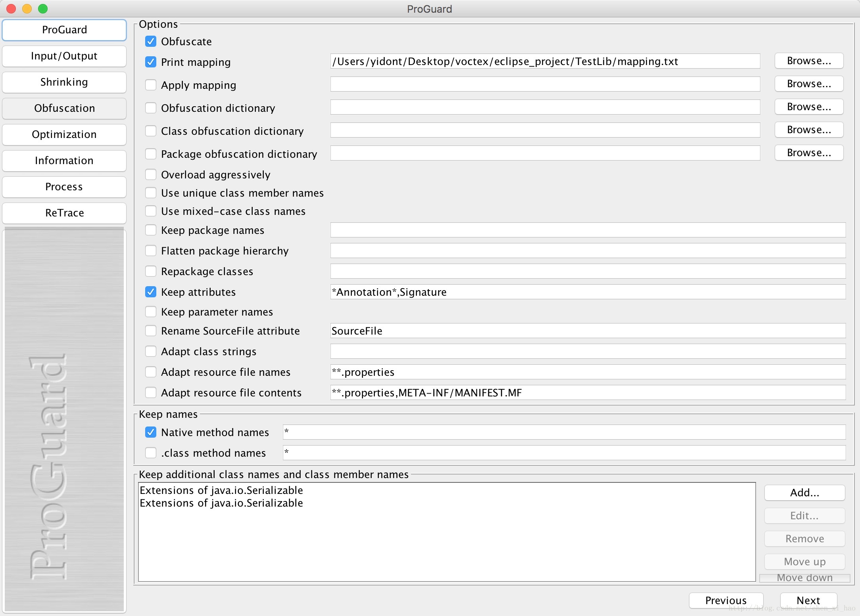Image resolution: width=860 pixels, height=616 pixels.
Task: Check Class obfuscation dictionary option
Action: [x=151, y=131]
